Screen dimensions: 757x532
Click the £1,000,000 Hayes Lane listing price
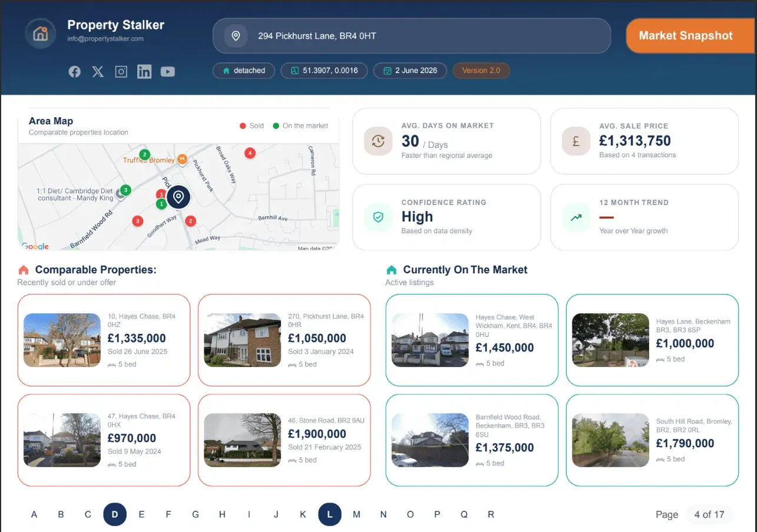point(685,343)
